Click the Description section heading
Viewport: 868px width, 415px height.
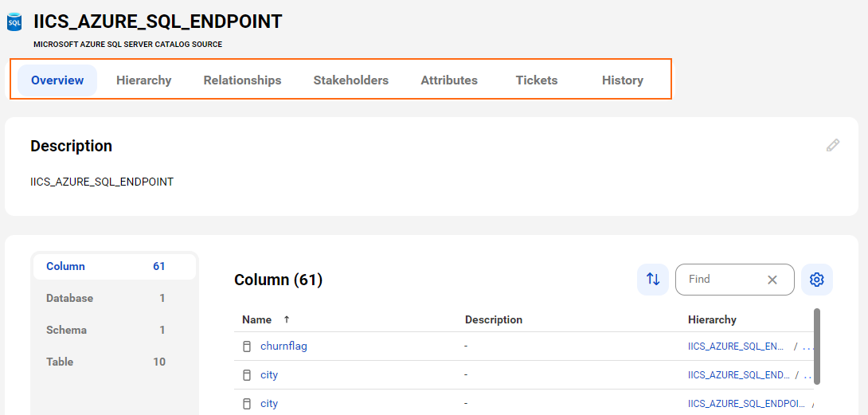click(72, 146)
